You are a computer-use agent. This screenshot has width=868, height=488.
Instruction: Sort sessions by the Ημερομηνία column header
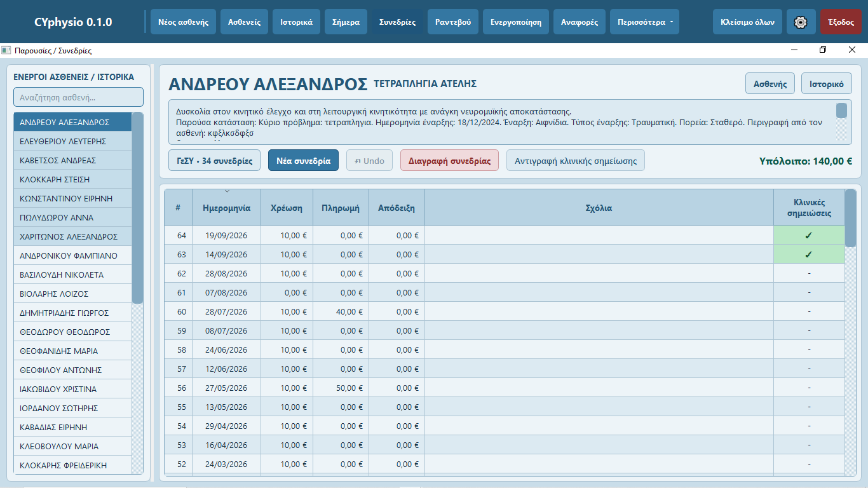226,208
